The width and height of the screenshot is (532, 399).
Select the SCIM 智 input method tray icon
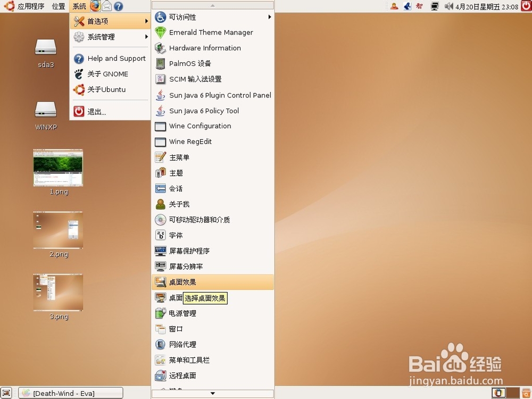(x=420, y=6)
